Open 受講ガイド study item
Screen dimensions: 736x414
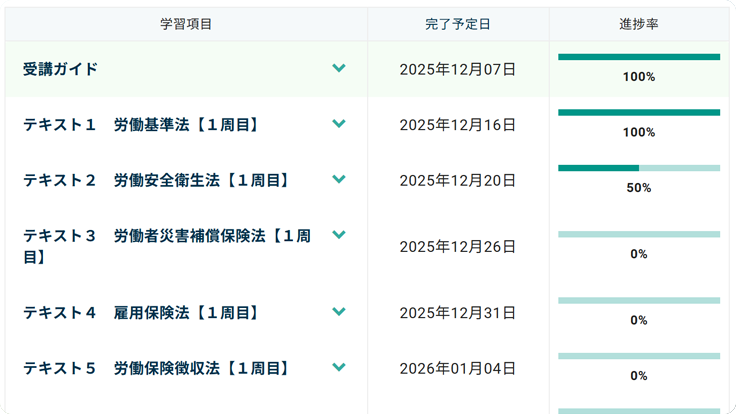(61, 69)
